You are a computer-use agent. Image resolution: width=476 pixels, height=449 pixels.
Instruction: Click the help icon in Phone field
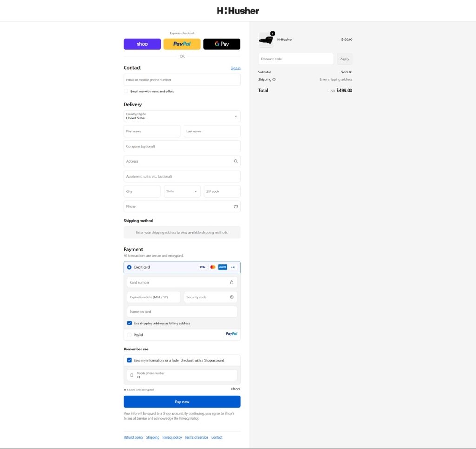coord(235,206)
